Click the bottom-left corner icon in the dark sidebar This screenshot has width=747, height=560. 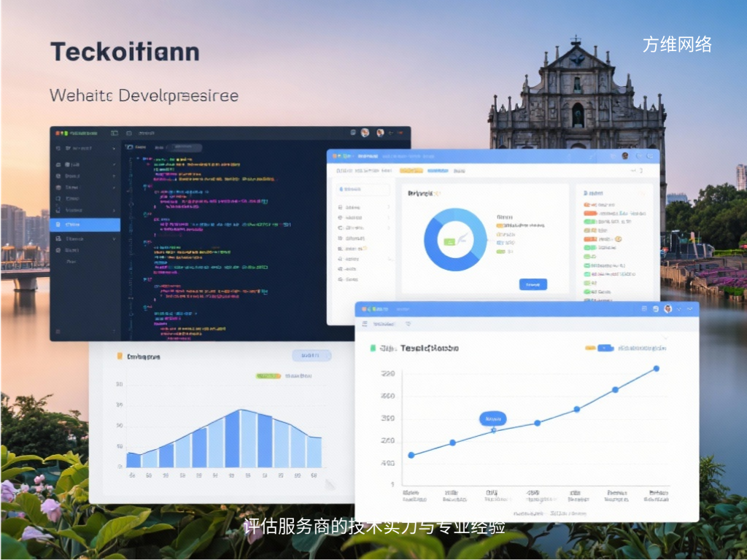click(58, 332)
